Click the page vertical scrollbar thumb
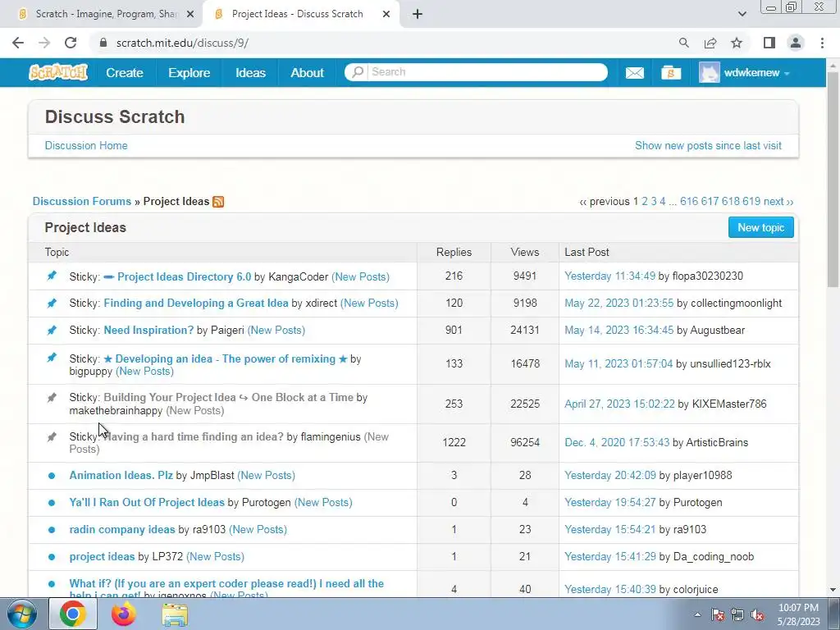840x630 pixels. click(x=833, y=180)
